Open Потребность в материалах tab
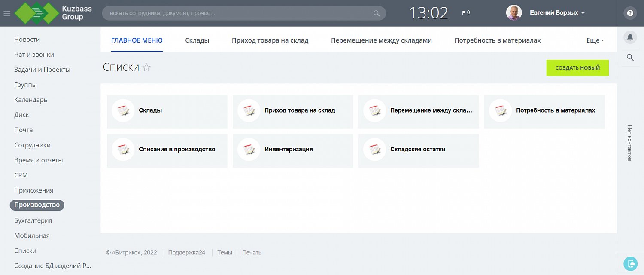 (x=497, y=40)
